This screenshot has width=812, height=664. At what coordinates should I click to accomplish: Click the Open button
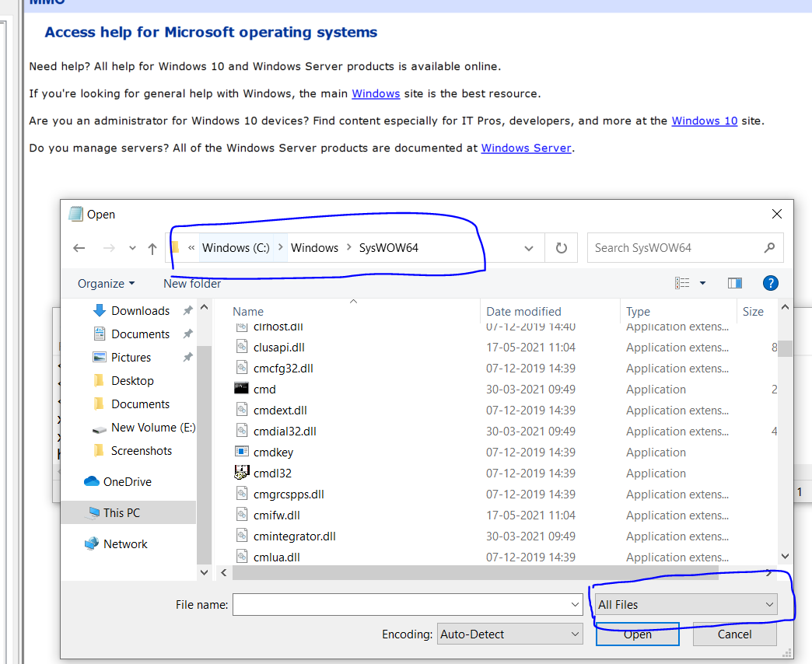tap(638, 634)
